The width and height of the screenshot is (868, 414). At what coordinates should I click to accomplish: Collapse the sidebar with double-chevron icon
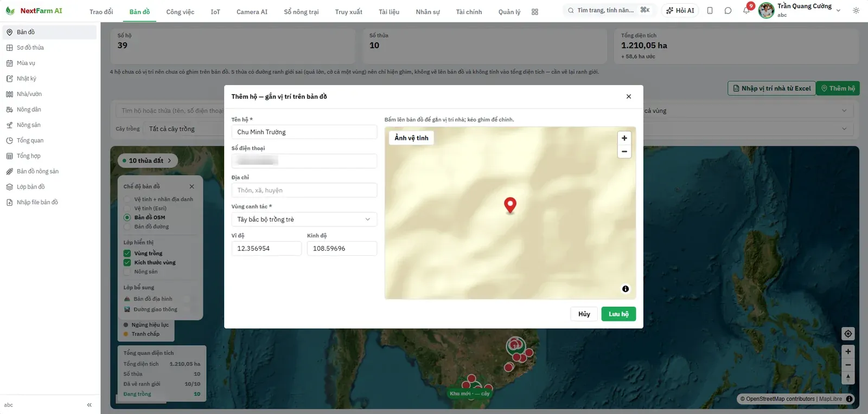click(90, 405)
